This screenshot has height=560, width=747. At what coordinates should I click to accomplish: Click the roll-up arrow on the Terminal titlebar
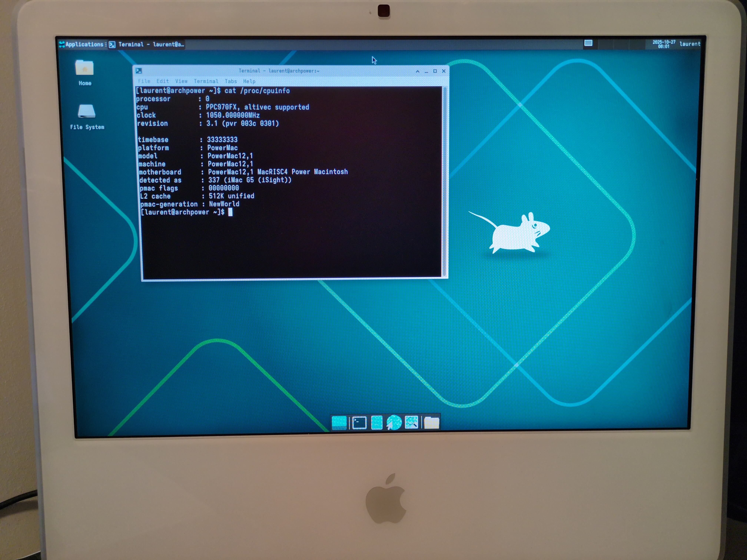417,71
